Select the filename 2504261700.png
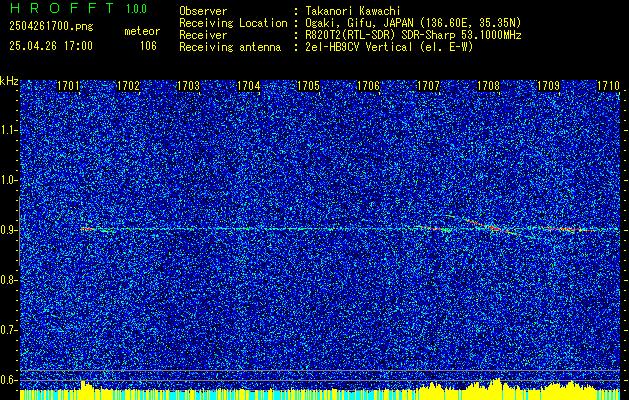The image size is (629, 400). click(51, 27)
